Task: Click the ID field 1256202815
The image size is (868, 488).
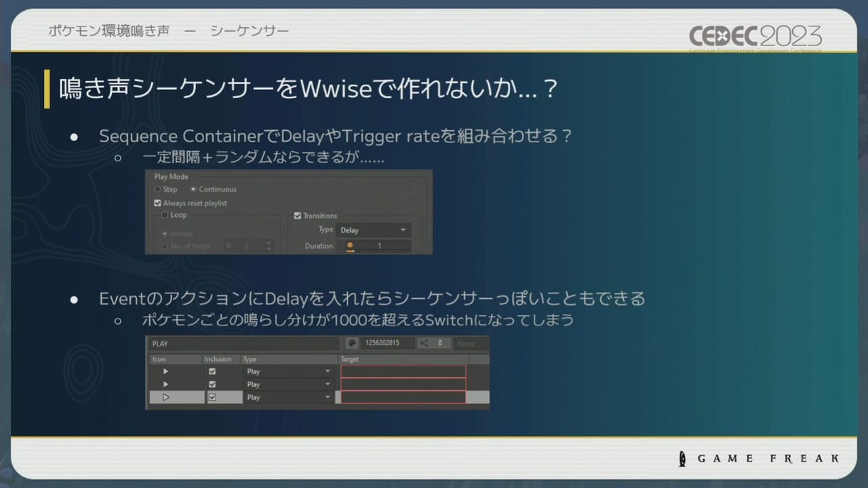Action: [x=387, y=343]
